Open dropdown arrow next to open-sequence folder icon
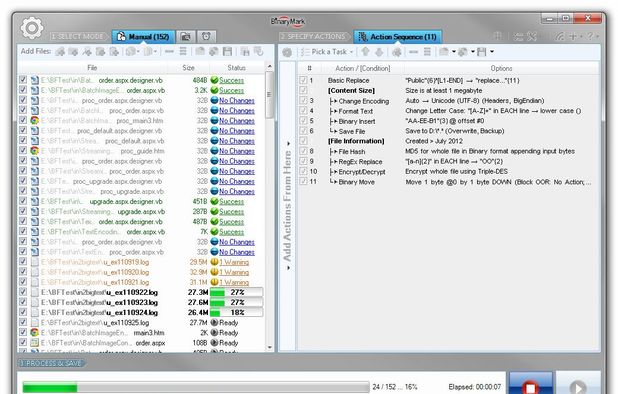This screenshot has width=618, height=394. point(454,52)
